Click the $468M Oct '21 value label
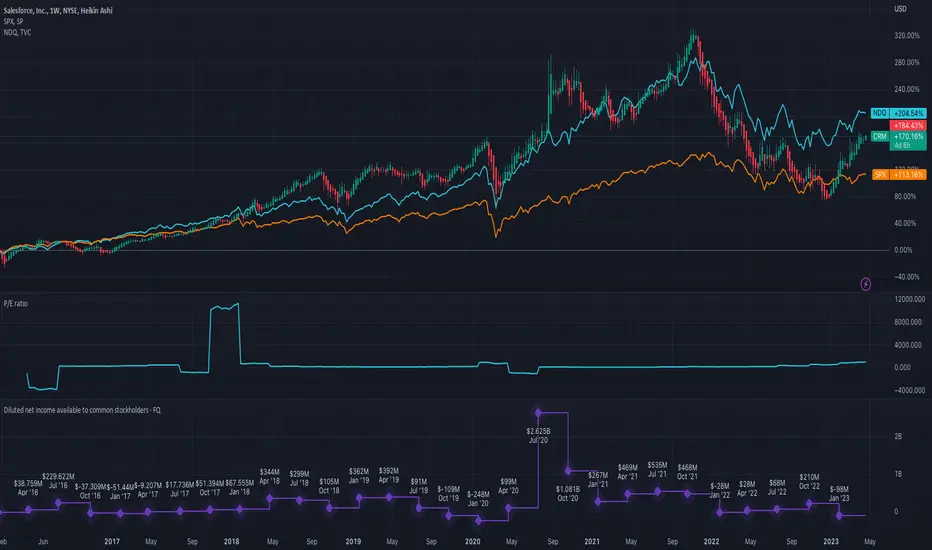932x550 pixels. [687, 472]
